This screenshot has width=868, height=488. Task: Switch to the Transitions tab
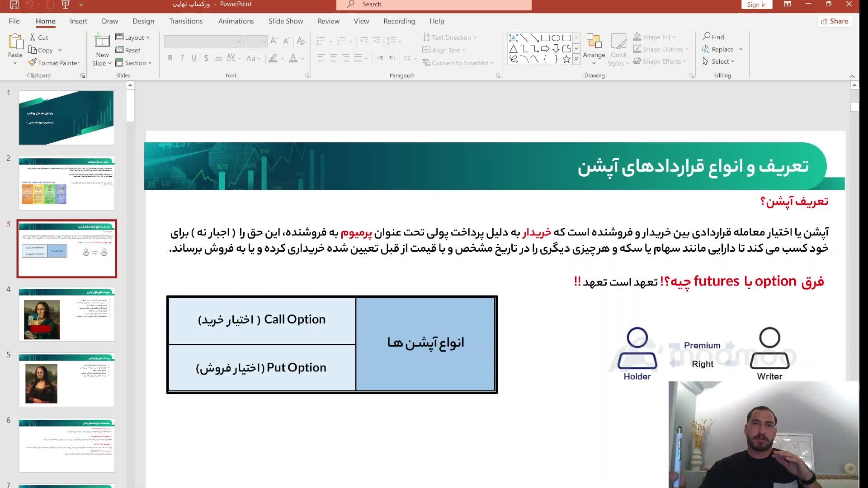click(x=186, y=21)
